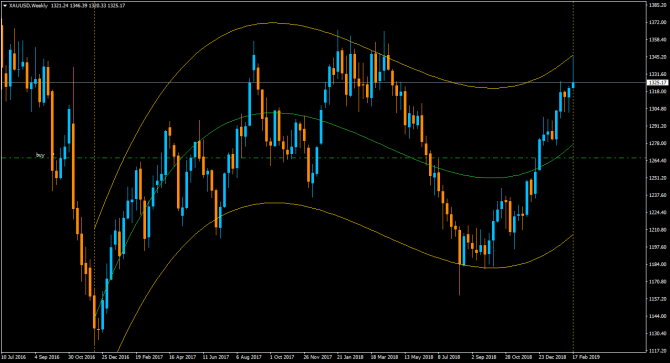Open the chart dropdown arrow beside XAUUSD,Weekly
670x363 pixels.
[5, 6]
